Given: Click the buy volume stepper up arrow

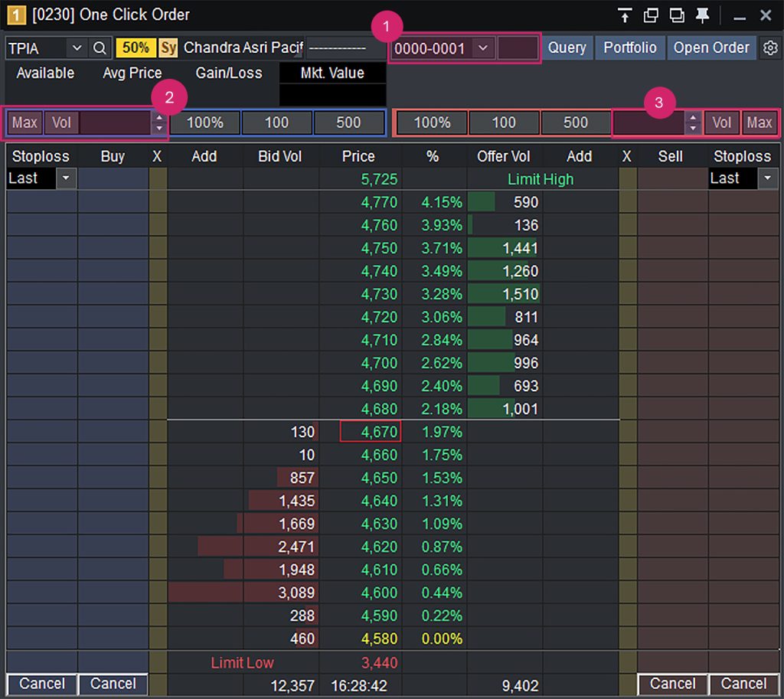Looking at the screenshot, I should [x=158, y=117].
